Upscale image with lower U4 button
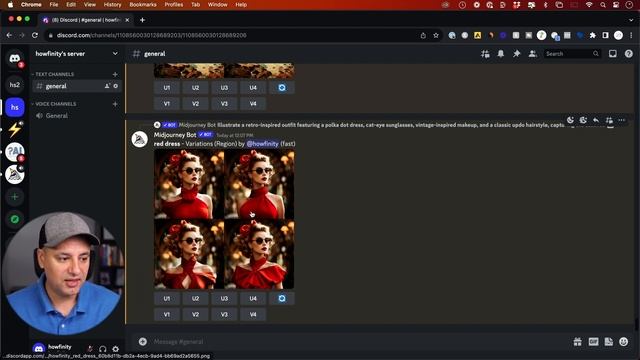The width and height of the screenshot is (640, 360). click(253, 298)
